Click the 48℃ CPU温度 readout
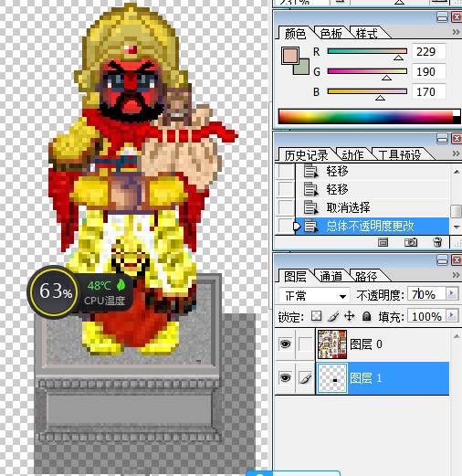The image size is (462, 476). (105, 292)
